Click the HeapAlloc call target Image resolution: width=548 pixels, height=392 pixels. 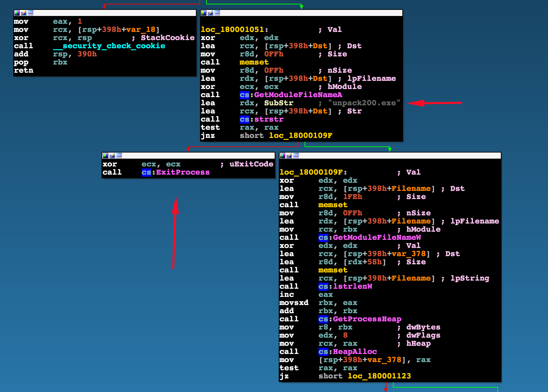tap(355, 352)
